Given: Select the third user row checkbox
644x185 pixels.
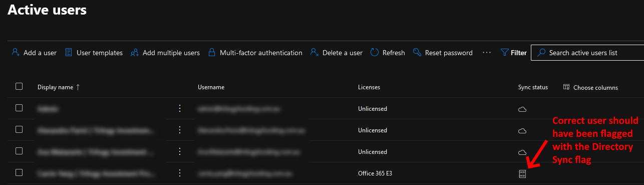Looking at the screenshot, I should tap(19, 151).
